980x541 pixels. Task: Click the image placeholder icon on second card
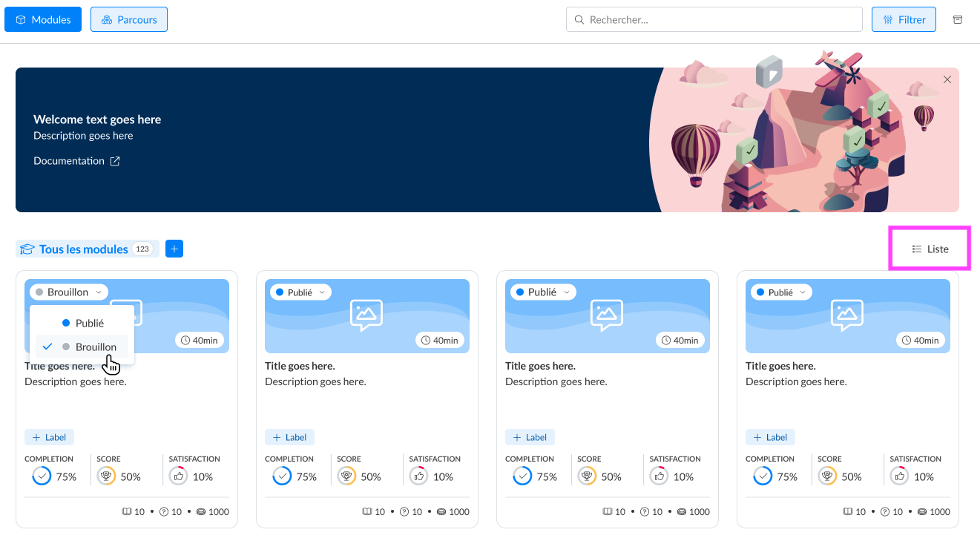(366, 315)
